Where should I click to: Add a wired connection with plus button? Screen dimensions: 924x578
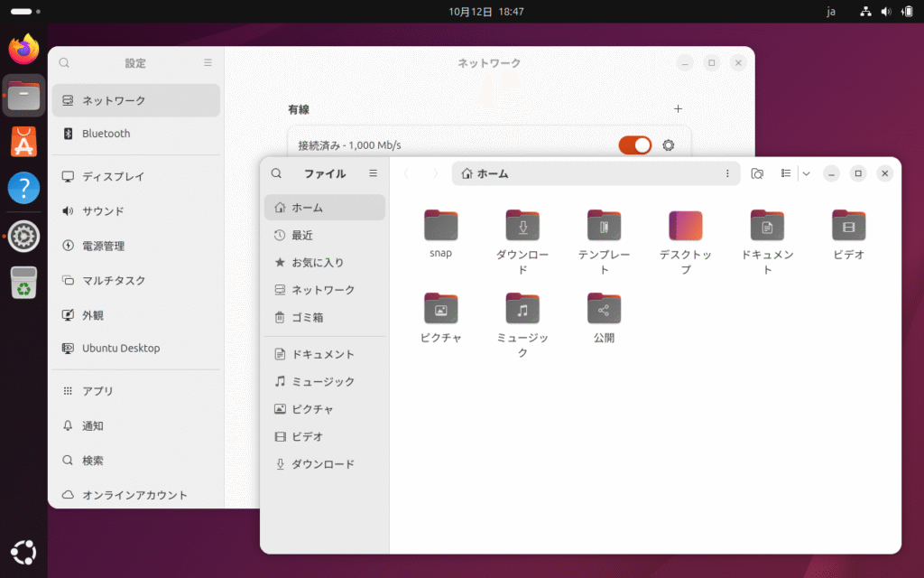click(679, 109)
